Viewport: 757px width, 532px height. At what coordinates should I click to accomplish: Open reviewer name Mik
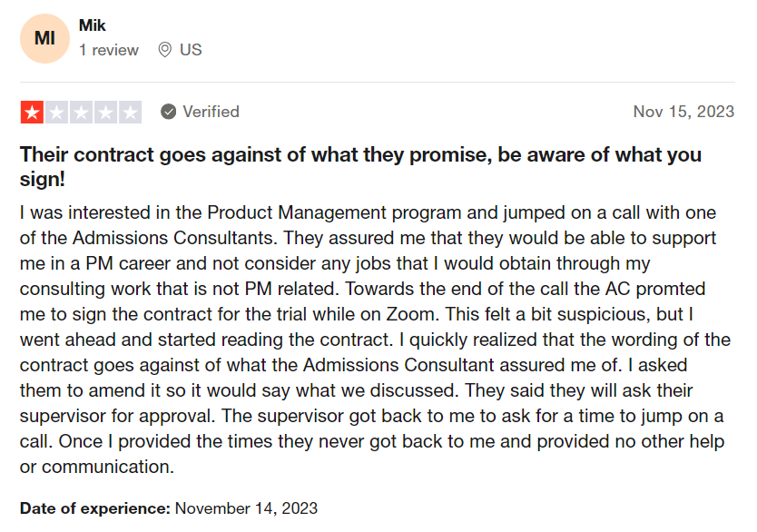(93, 25)
